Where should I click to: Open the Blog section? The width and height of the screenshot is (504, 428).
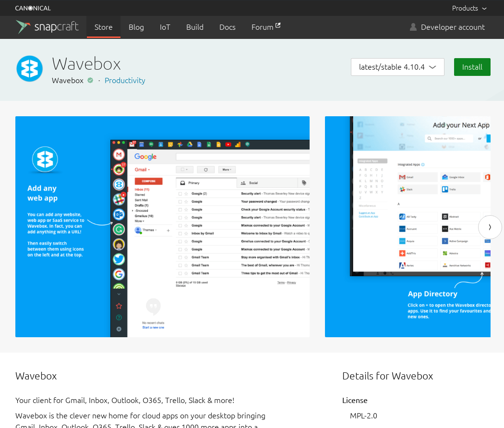[x=136, y=27]
